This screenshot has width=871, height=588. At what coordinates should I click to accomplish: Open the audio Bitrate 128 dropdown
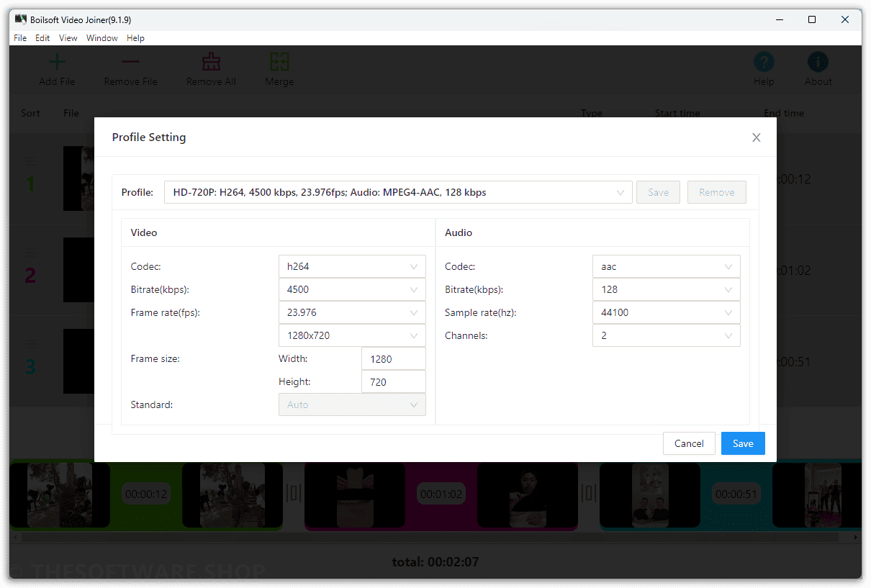coord(667,289)
